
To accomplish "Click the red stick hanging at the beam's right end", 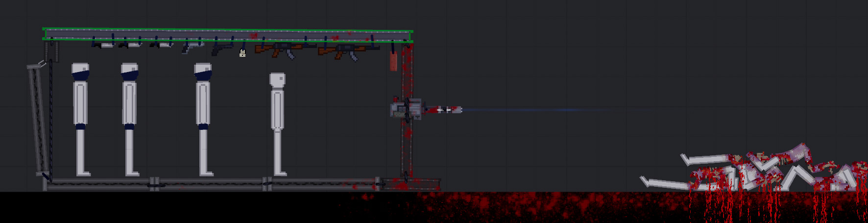I will point(393,61).
